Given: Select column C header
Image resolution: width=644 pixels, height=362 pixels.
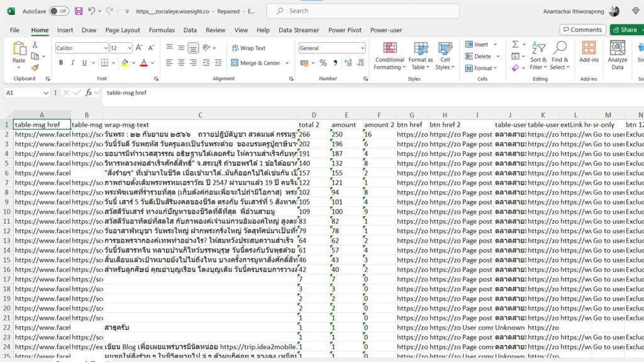Looking at the screenshot, I should click(x=200, y=115).
